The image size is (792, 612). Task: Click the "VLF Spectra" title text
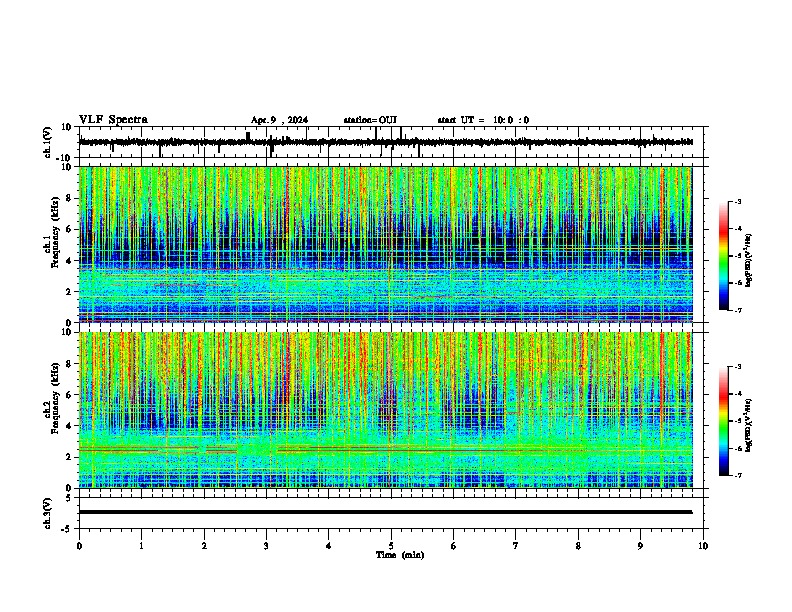(113, 119)
